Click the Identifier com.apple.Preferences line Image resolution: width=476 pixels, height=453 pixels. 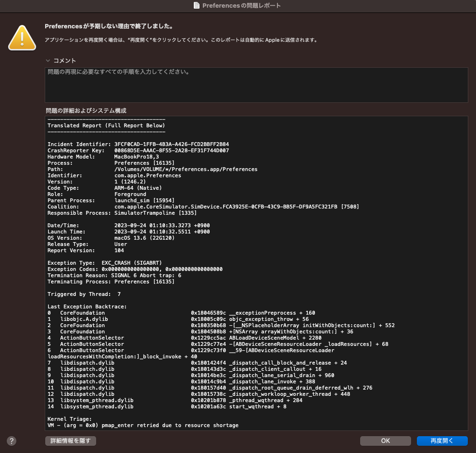[114, 175]
